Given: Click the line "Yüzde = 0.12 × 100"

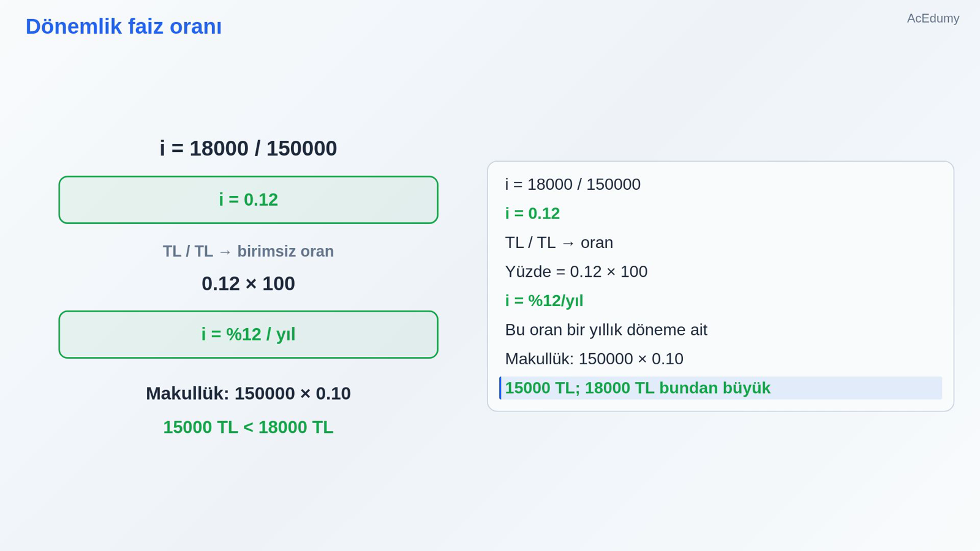Looking at the screenshot, I should 576,272.
